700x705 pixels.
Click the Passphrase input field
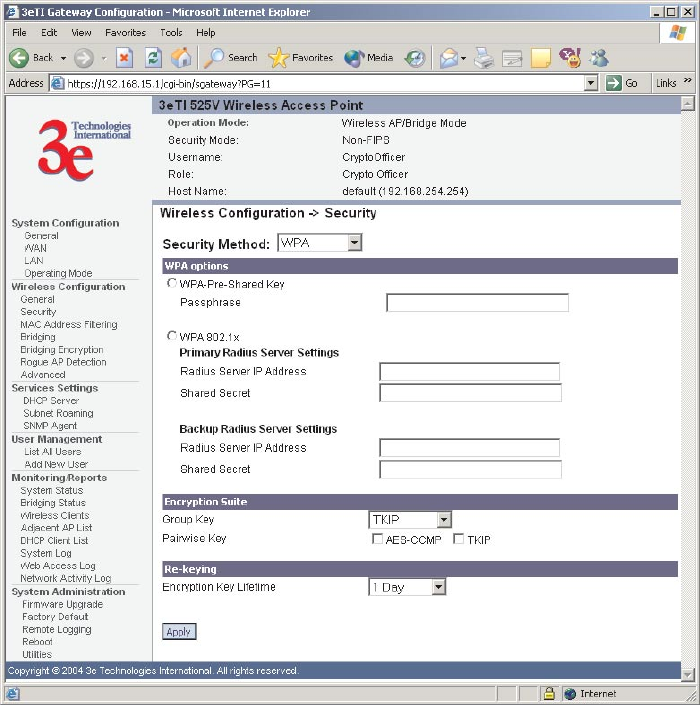(x=477, y=302)
